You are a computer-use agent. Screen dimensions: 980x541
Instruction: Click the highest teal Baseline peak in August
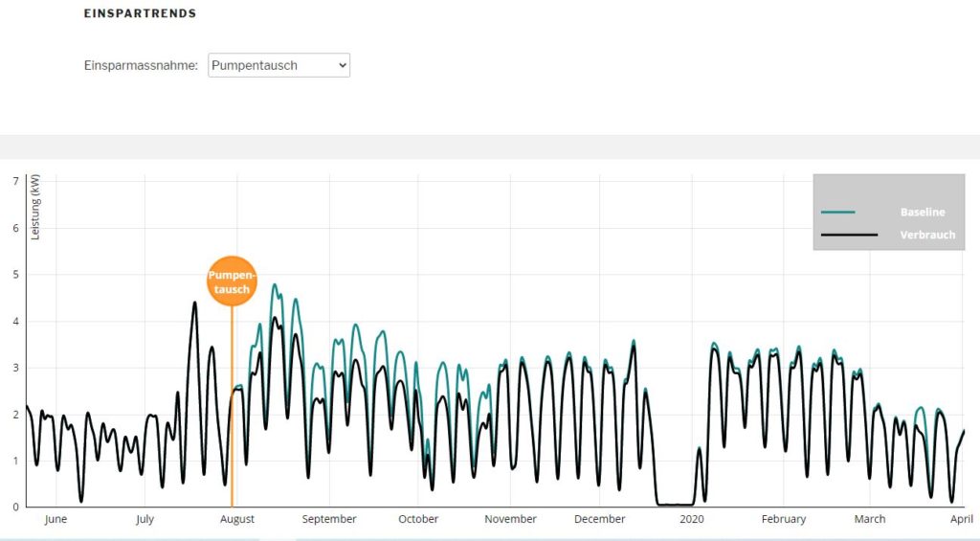[275, 285]
